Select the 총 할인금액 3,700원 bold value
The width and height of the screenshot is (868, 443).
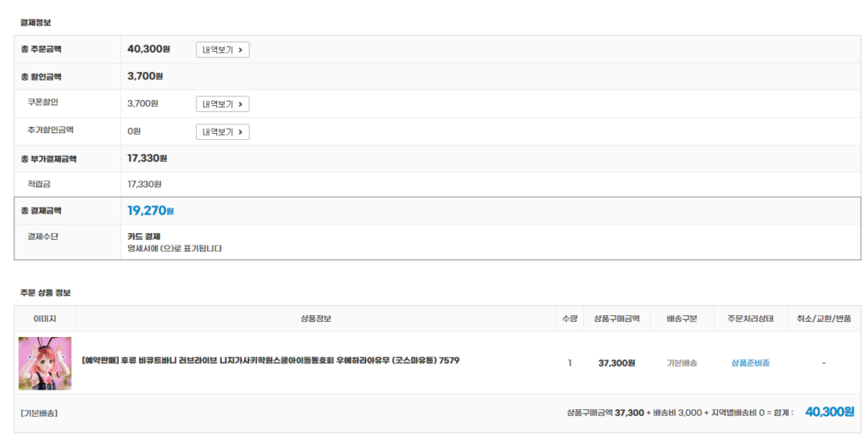tap(145, 75)
